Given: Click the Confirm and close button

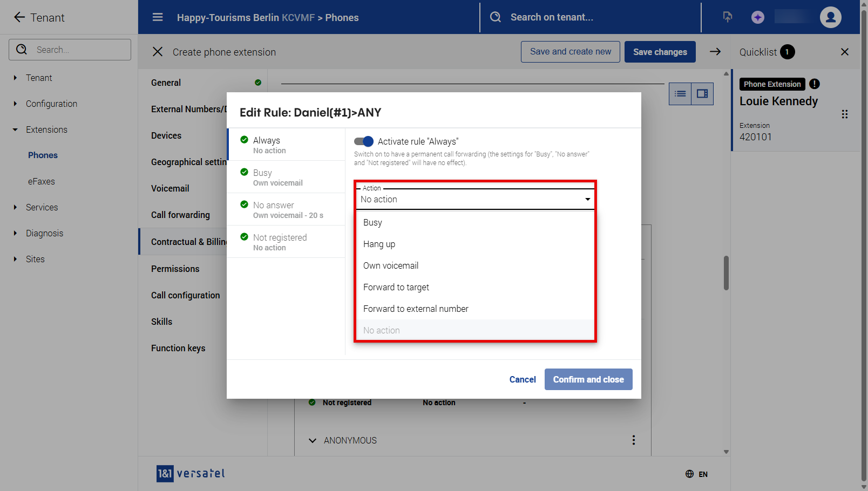Looking at the screenshot, I should [x=588, y=379].
